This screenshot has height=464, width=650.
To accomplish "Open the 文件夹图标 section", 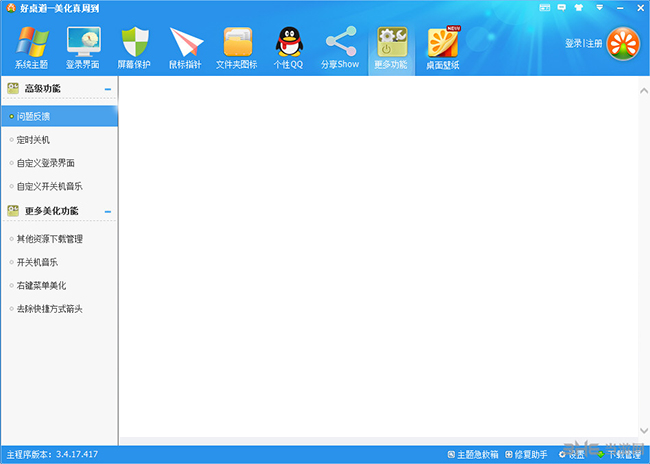I will [237, 47].
